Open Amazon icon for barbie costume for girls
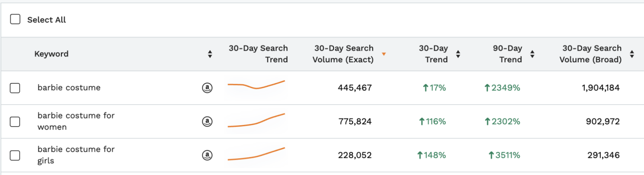This screenshot has width=644, height=175. 207,156
